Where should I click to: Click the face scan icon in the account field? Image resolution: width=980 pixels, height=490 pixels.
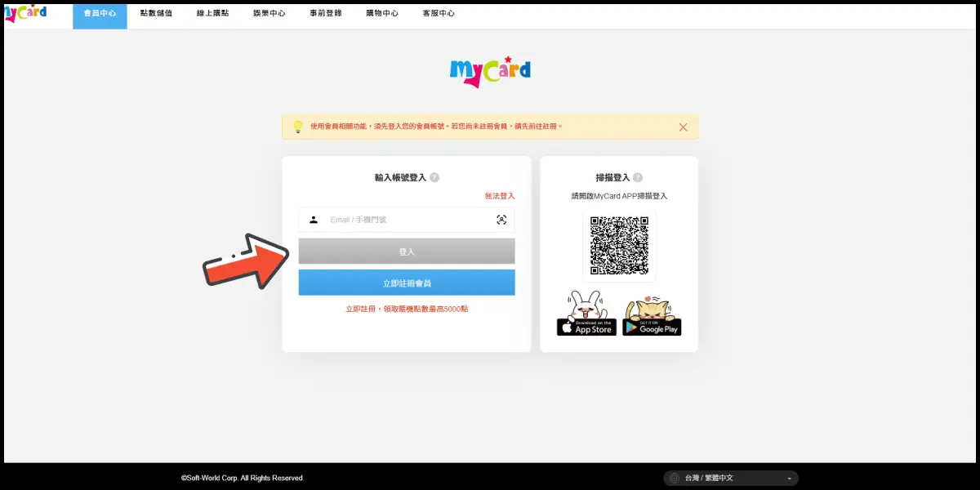point(501,220)
